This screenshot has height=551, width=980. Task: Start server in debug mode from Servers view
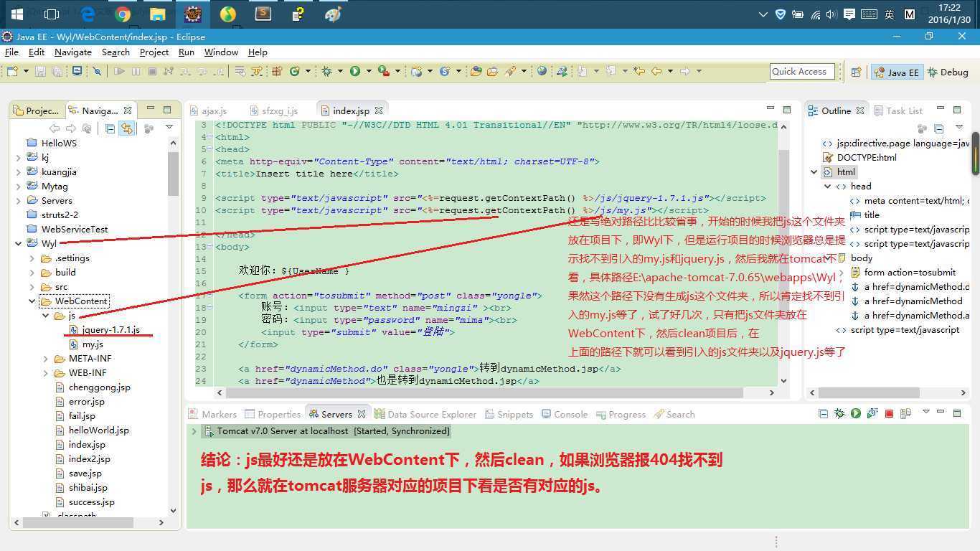coord(839,413)
